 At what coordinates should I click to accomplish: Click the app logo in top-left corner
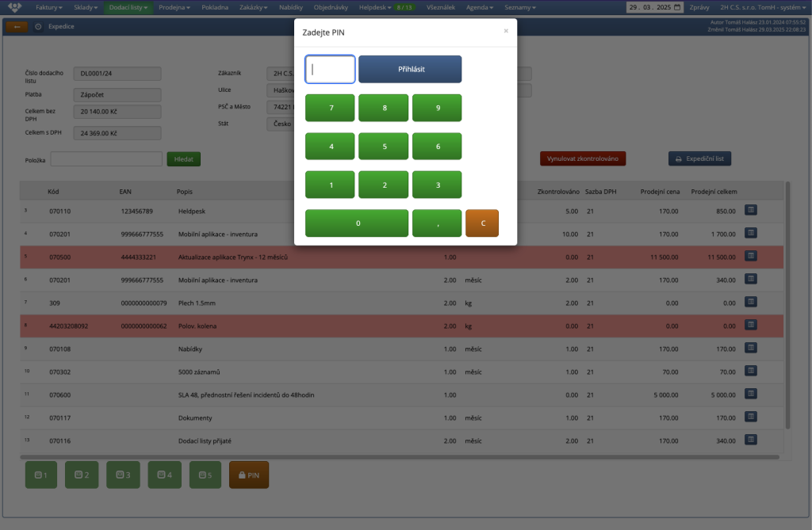pyautogui.click(x=14, y=7)
